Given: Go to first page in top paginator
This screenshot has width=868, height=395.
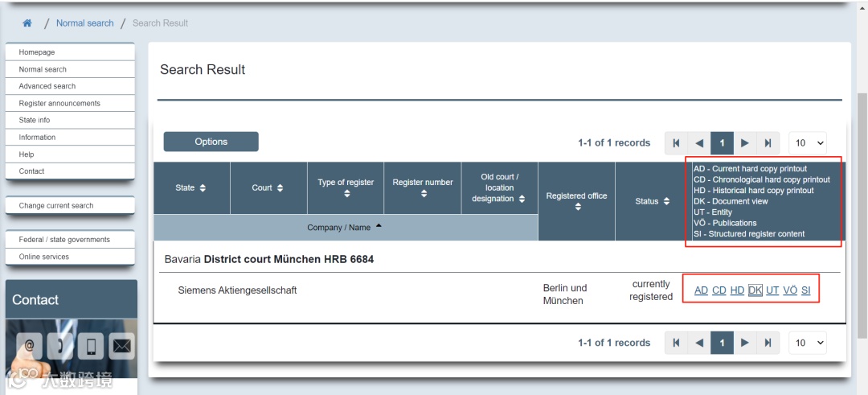Looking at the screenshot, I should (676, 143).
